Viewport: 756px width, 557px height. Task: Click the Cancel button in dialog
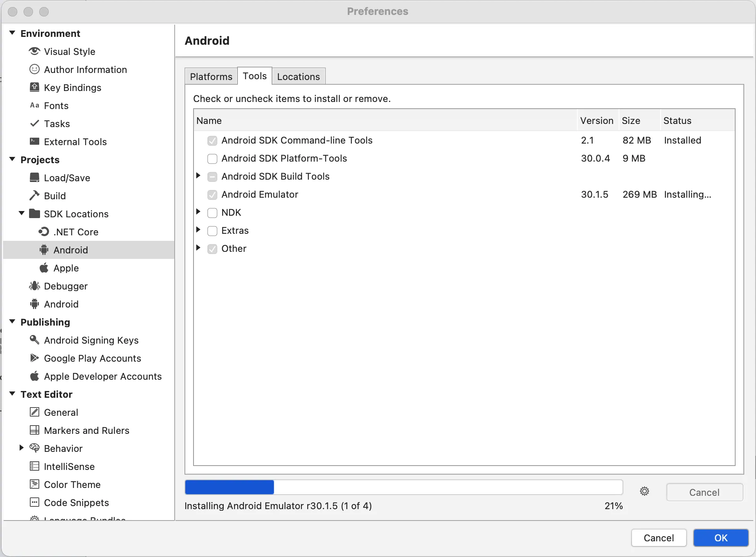(659, 538)
